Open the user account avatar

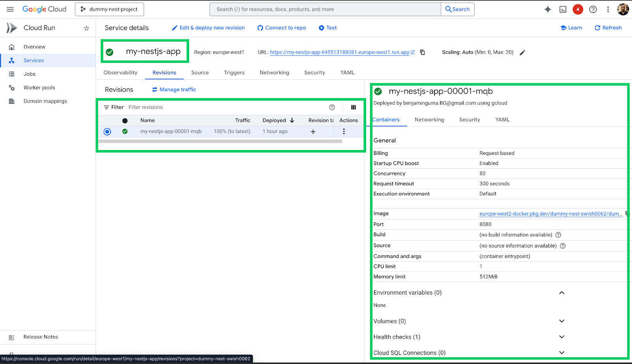pyautogui.click(x=623, y=9)
